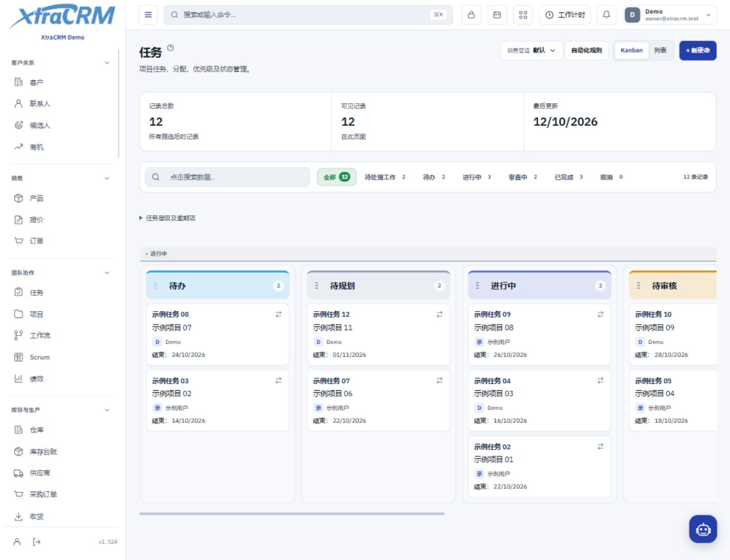
Task: Select the 待处理工作 filter tab
Action: tap(385, 177)
